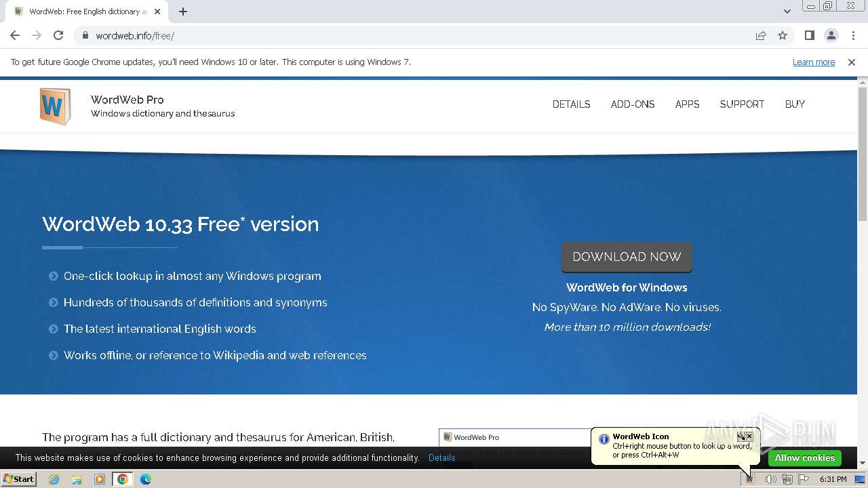Open Windows Explorer from the taskbar
Screen dimensions: 868x488
tap(77, 479)
